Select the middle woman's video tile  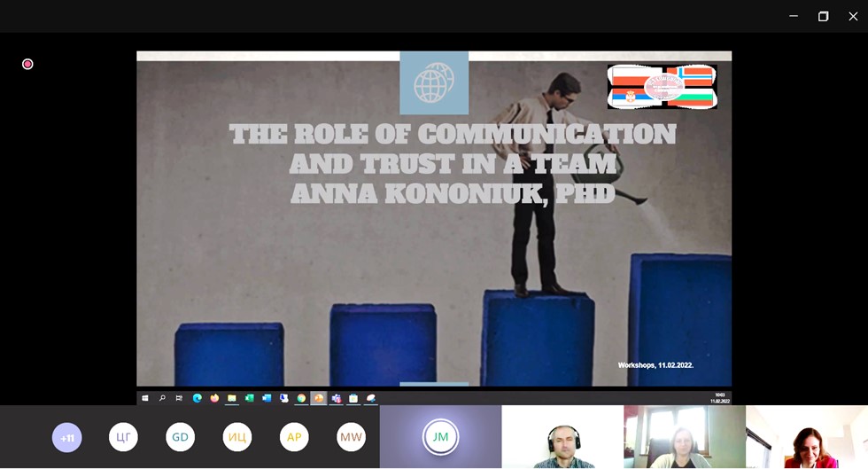point(684,437)
